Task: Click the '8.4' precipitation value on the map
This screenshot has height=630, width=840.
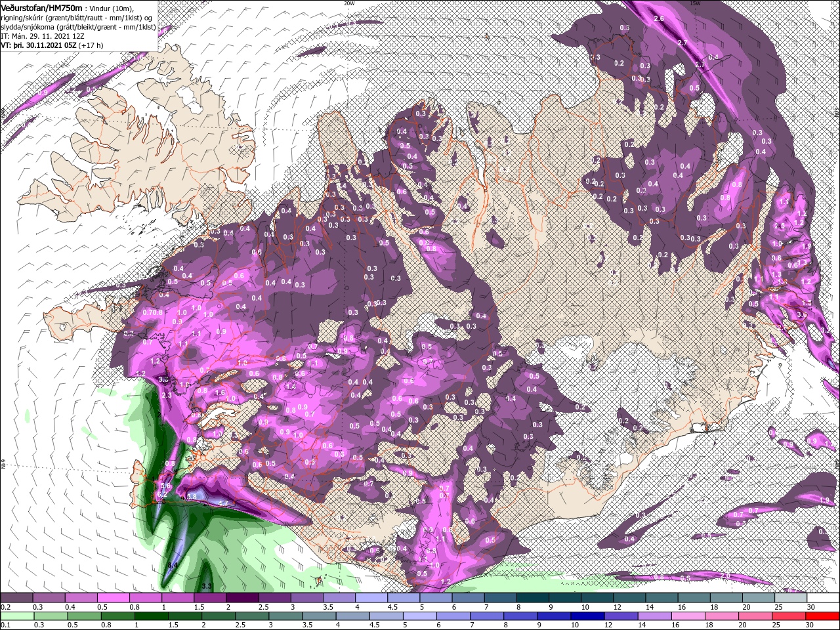Action: (x=173, y=565)
